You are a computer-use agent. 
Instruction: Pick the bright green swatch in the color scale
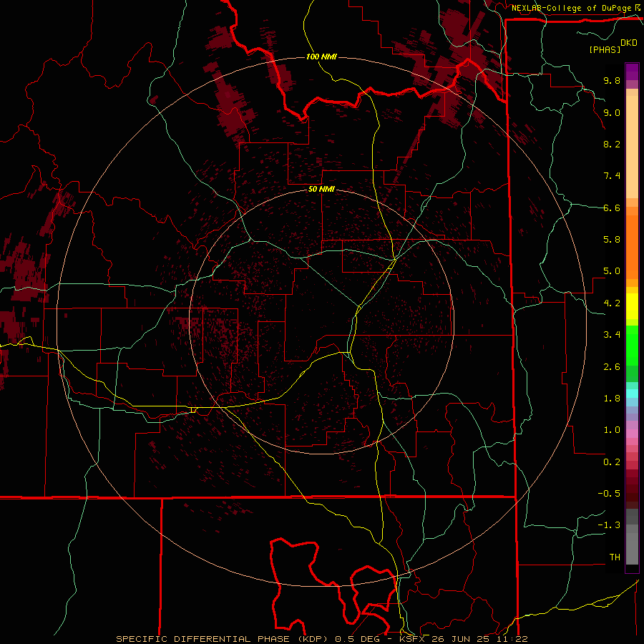pos(632,345)
